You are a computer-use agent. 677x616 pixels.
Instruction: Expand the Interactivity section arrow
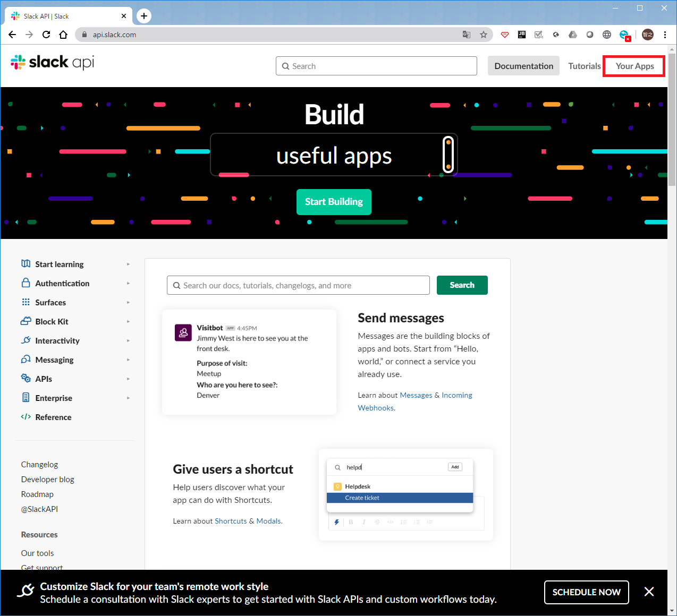pyautogui.click(x=128, y=340)
